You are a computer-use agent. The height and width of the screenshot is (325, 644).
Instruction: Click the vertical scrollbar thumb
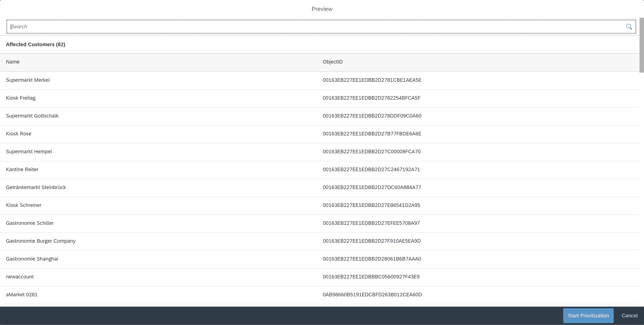[x=642, y=45]
